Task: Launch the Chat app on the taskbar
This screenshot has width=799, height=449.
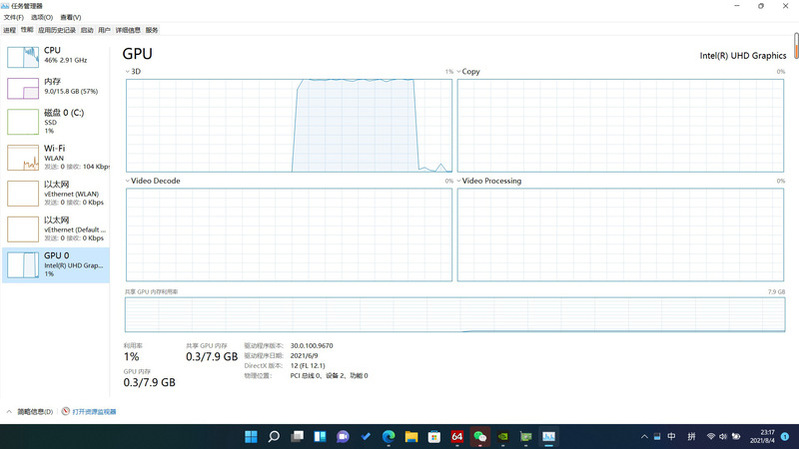Action: (x=343, y=437)
